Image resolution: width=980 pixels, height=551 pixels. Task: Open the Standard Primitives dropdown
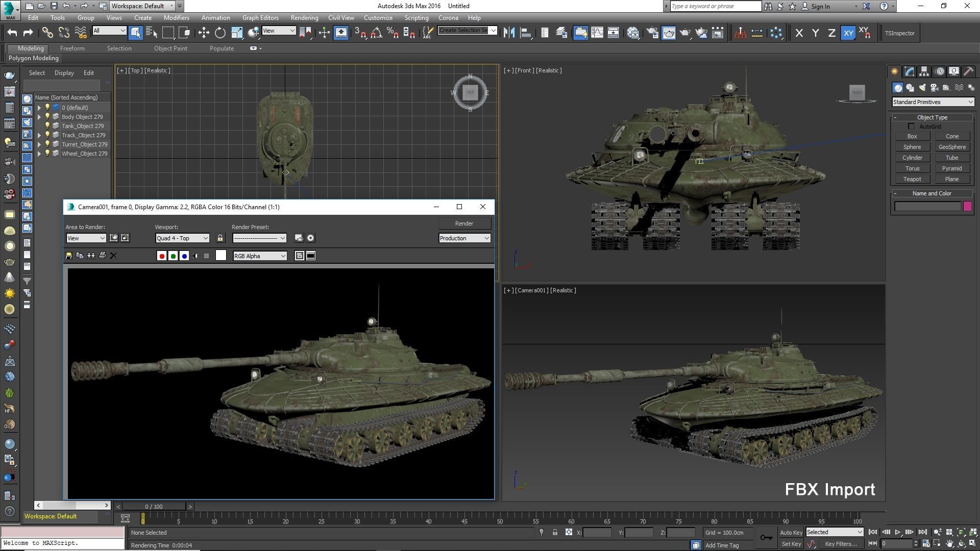pyautogui.click(x=932, y=102)
